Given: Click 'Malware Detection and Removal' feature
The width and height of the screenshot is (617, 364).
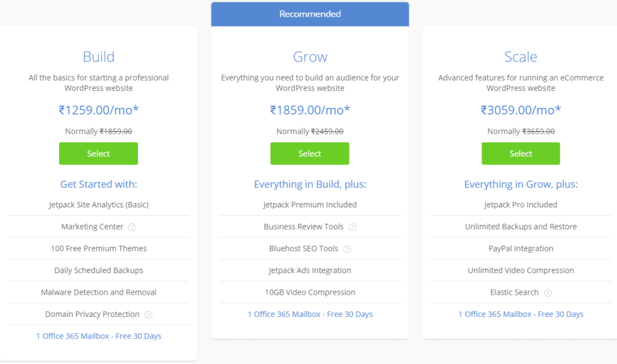Looking at the screenshot, I should pos(99,292).
